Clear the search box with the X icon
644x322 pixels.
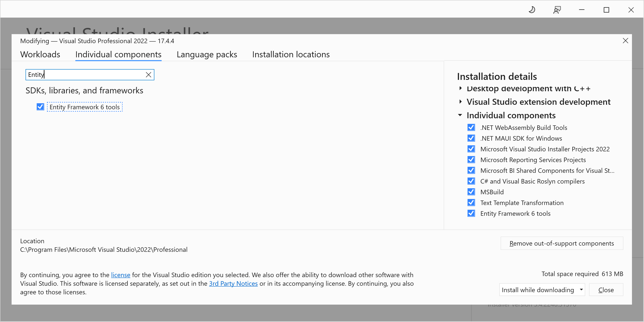[149, 75]
